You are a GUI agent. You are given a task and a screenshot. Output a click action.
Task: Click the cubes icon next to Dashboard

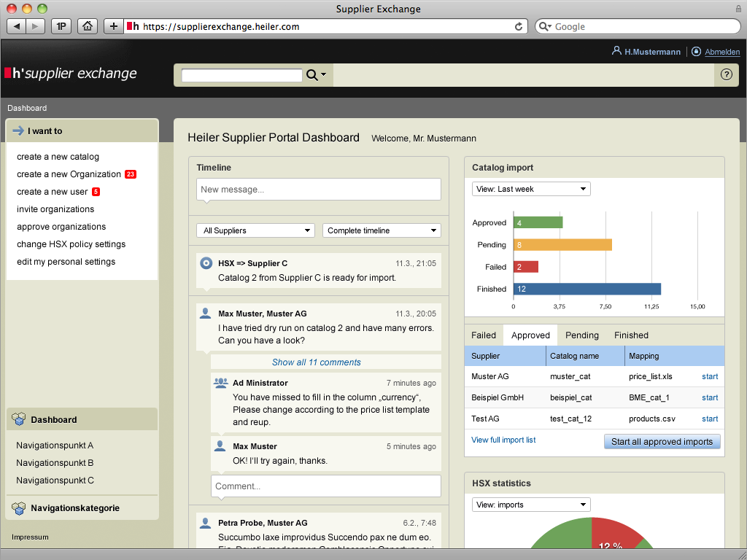18,419
